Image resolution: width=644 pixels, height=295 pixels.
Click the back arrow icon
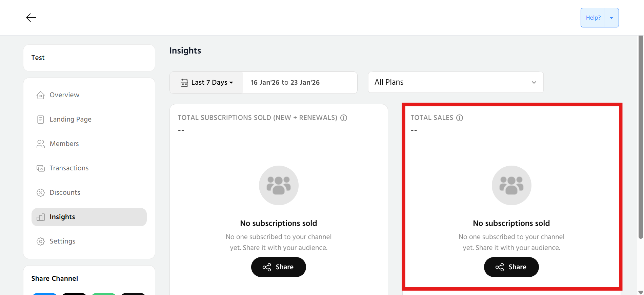(x=31, y=18)
